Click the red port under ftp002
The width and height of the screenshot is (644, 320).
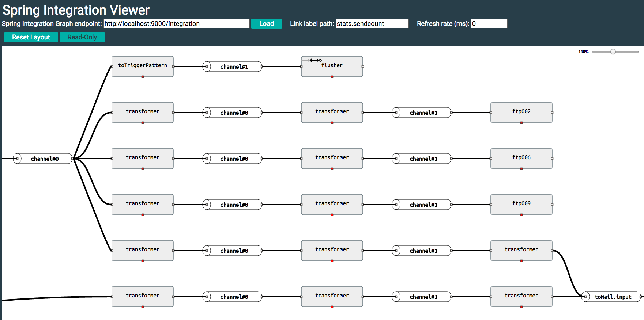coord(521,123)
